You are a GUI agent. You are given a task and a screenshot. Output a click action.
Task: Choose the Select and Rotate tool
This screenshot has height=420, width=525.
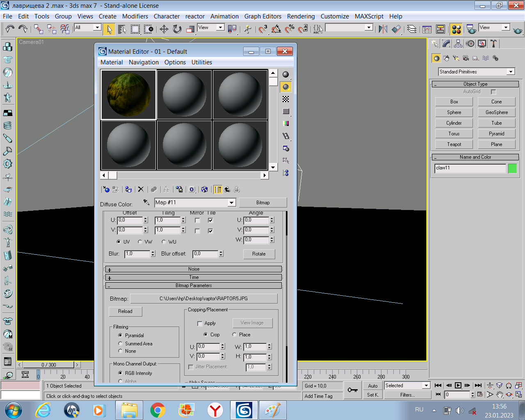177,29
